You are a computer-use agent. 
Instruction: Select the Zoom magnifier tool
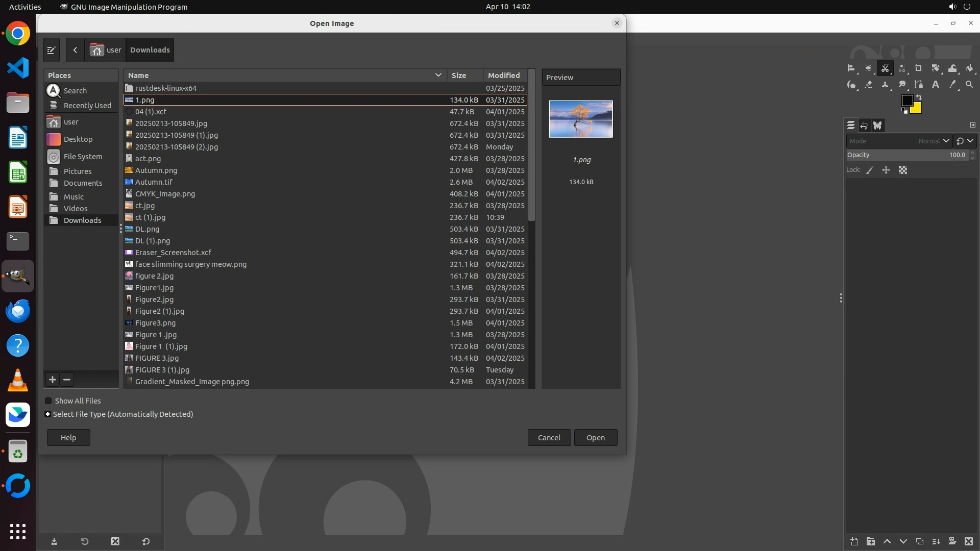[969, 85]
